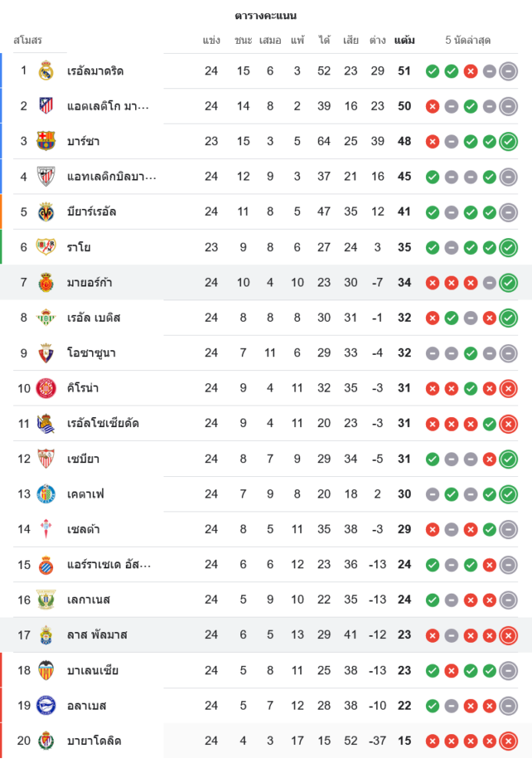Click the Real Valladolid club crest
532x768 pixels.
tap(46, 741)
